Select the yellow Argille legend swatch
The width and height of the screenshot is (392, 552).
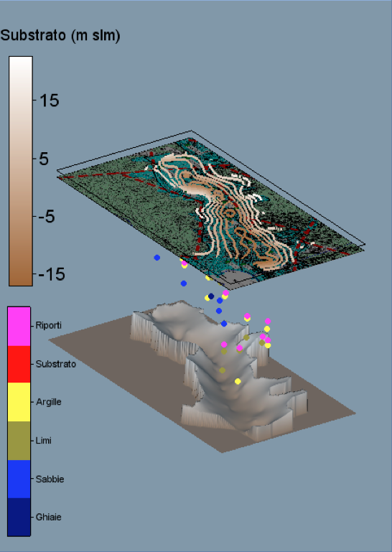pos(19,402)
